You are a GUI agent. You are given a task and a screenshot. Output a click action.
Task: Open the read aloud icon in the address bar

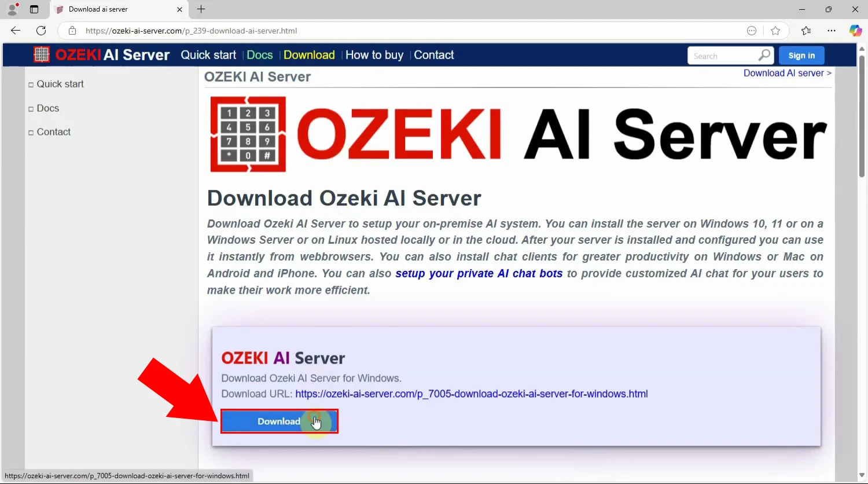(x=752, y=31)
